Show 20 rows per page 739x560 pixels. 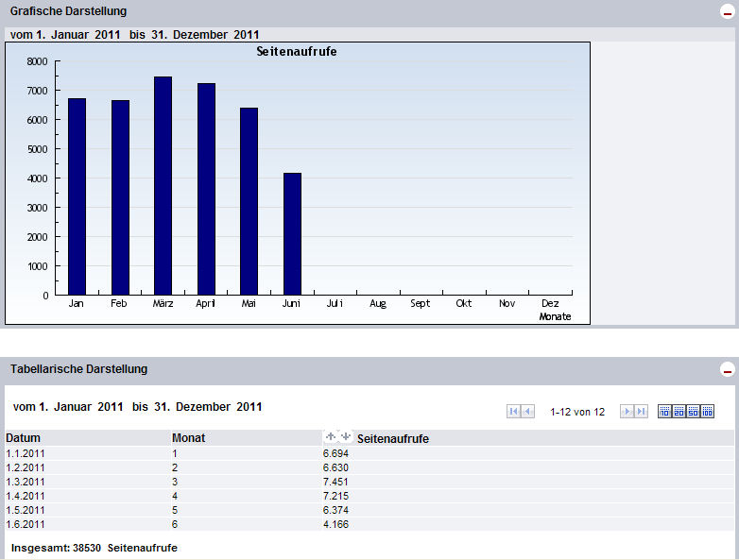[x=679, y=412]
